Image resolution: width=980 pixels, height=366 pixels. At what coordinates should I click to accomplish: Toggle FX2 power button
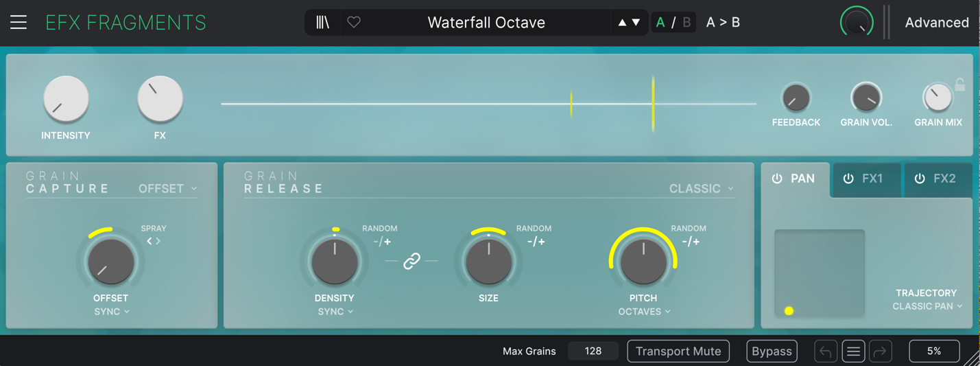(x=920, y=179)
